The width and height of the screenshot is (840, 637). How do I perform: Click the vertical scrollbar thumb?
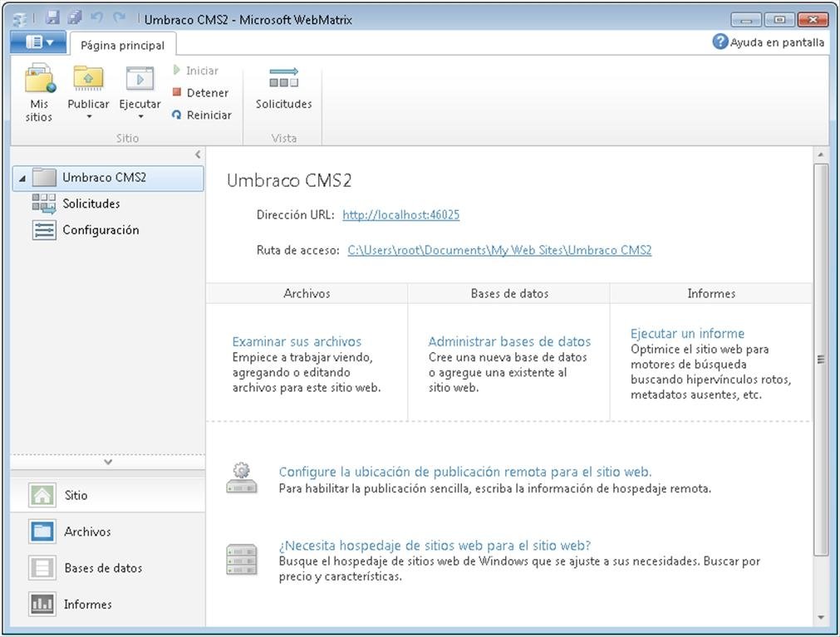click(x=821, y=359)
